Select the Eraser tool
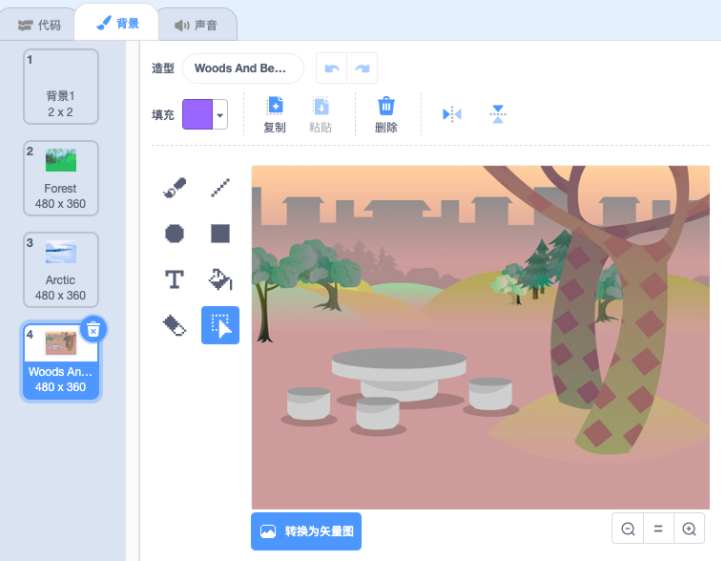Screen dimensions: 721x561 (174, 325)
